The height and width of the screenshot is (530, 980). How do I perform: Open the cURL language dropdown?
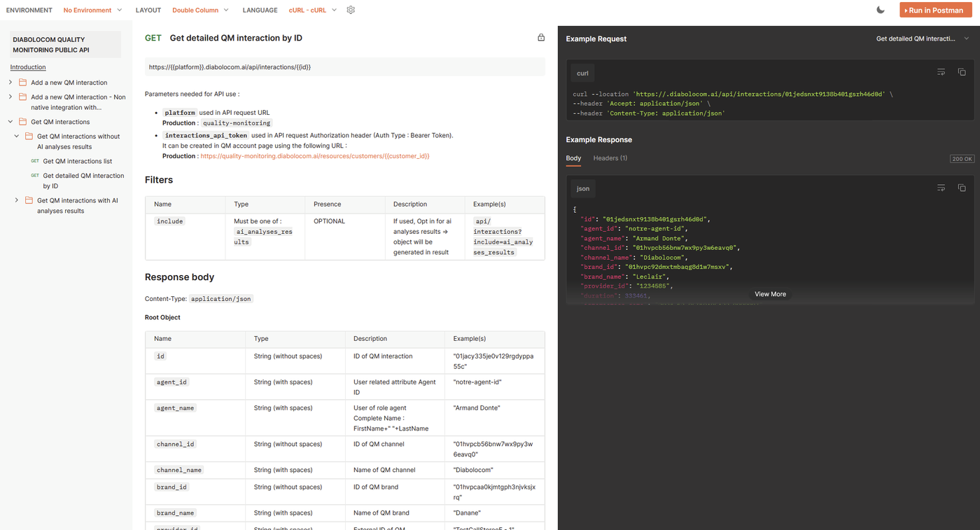[312, 10]
